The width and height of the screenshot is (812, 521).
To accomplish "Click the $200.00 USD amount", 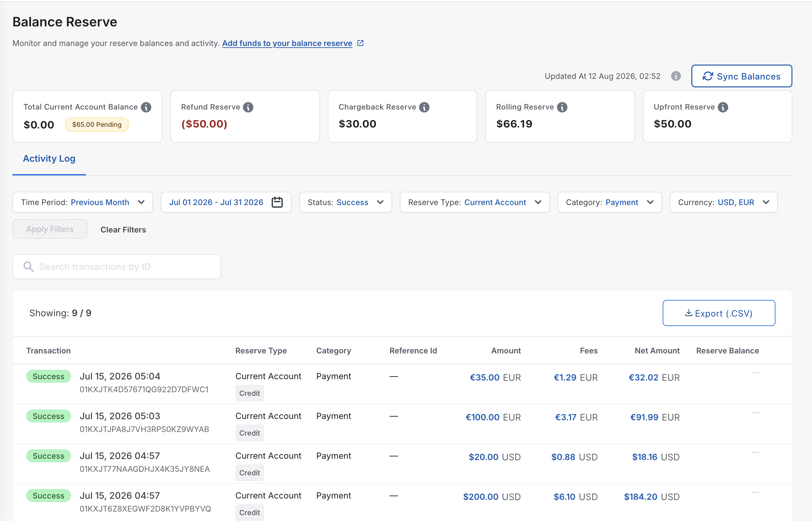I will [x=492, y=497].
